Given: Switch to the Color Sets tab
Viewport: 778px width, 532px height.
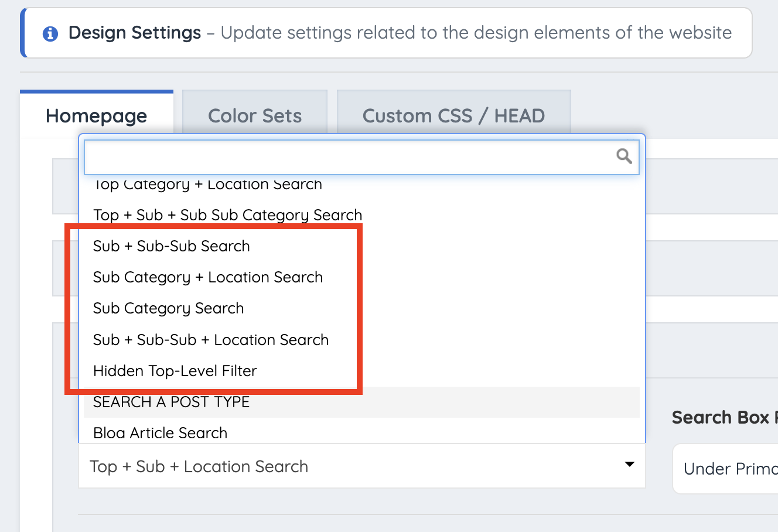Looking at the screenshot, I should coord(255,116).
